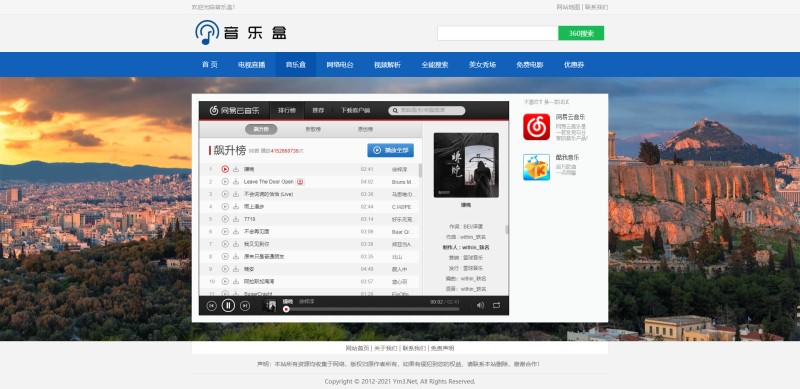The height and width of the screenshot is (389, 800).
Task: Open 电视直播 in navigation bar
Action: point(252,65)
